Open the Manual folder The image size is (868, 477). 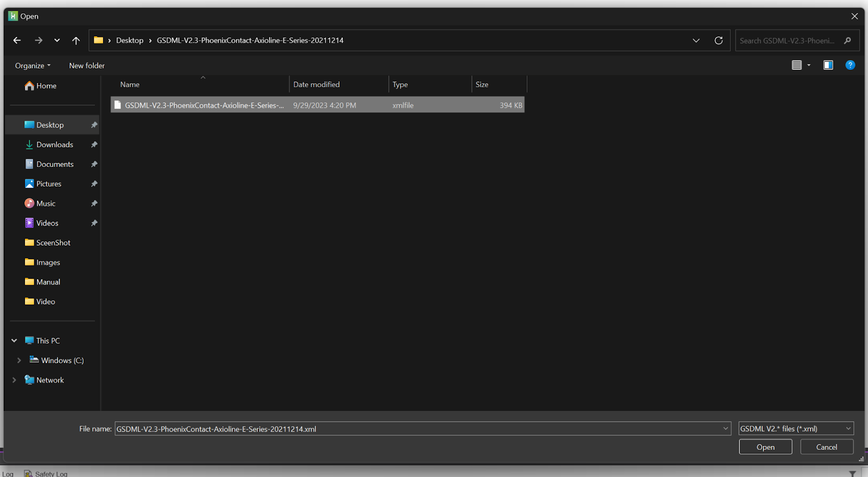pyautogui.click(x=42, y=282)
